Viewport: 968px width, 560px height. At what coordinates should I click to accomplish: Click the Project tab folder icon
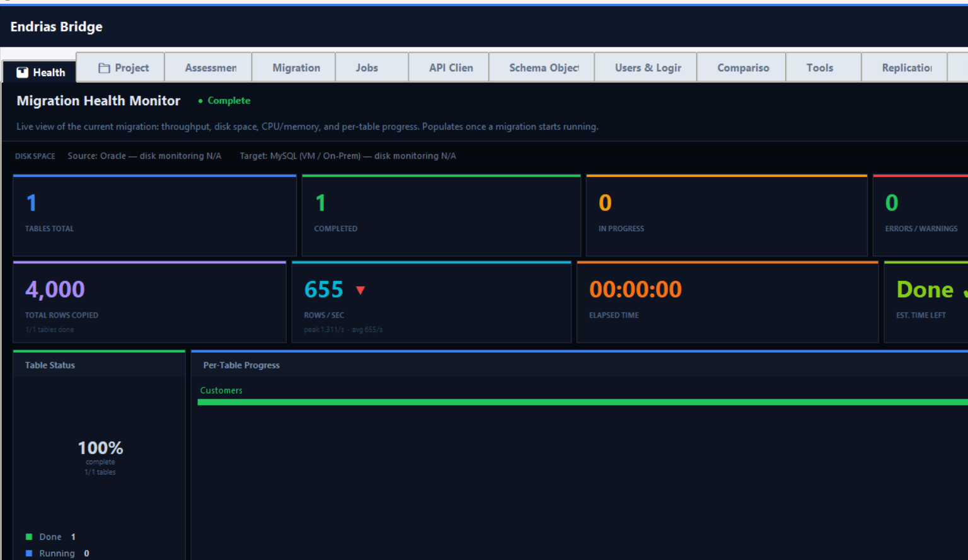pyautogui.click(x=104, y=68)
